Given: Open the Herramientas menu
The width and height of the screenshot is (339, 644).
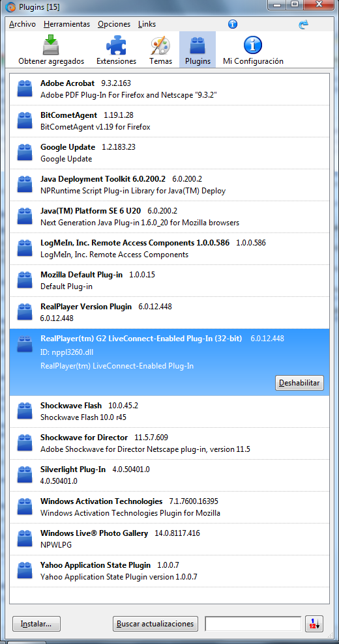Looking at the screenshot, I should pos(66,24).
